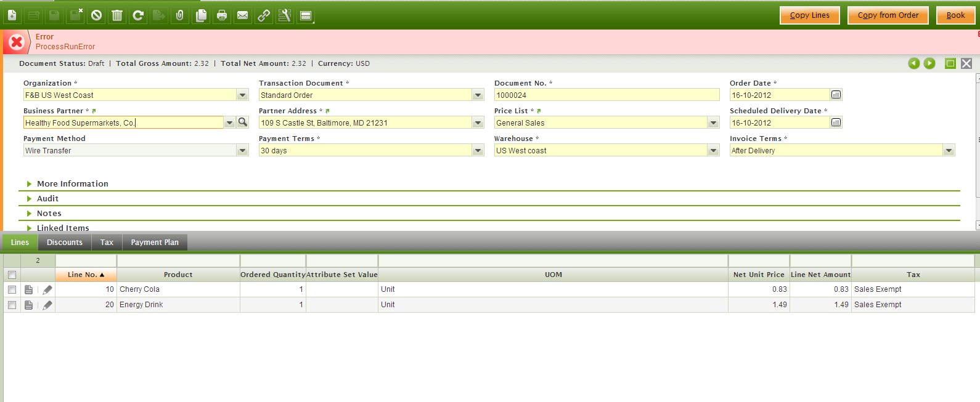Click the 1.49 line net amount cell
980x402 pixels.
point(820,305)
